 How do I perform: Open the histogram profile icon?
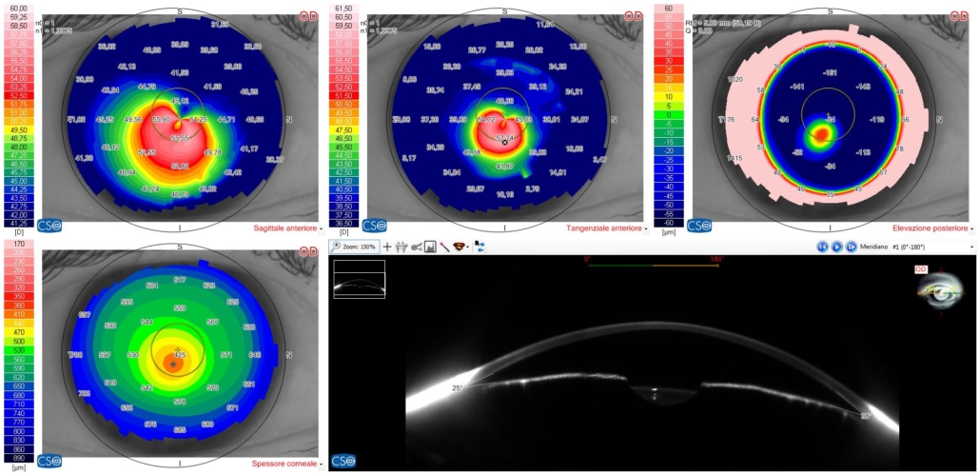430,247
